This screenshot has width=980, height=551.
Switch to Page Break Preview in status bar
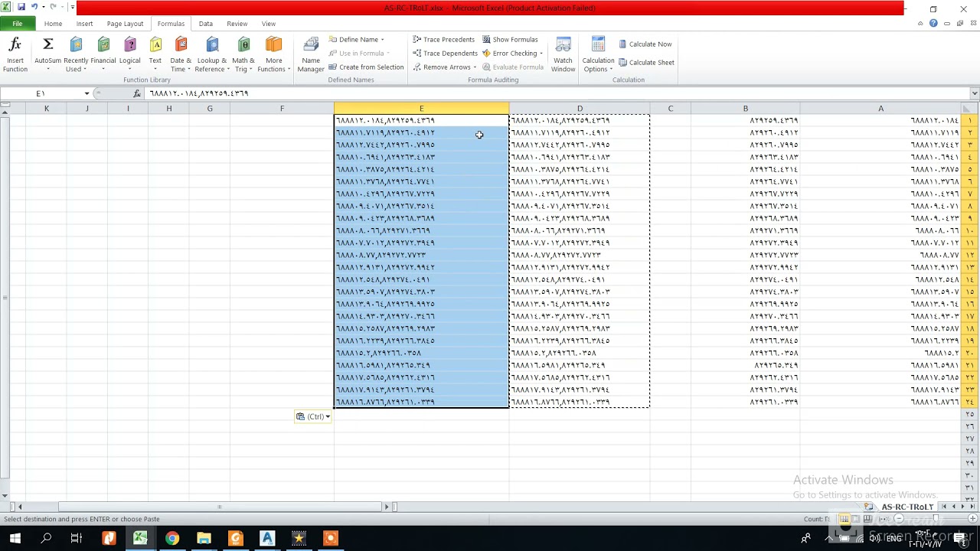868,519
